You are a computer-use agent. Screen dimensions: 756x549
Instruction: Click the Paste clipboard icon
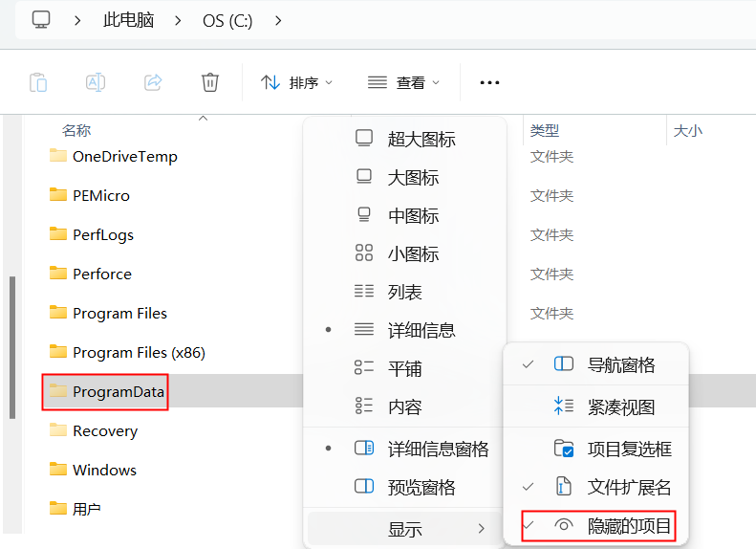[x=38, y=82]
